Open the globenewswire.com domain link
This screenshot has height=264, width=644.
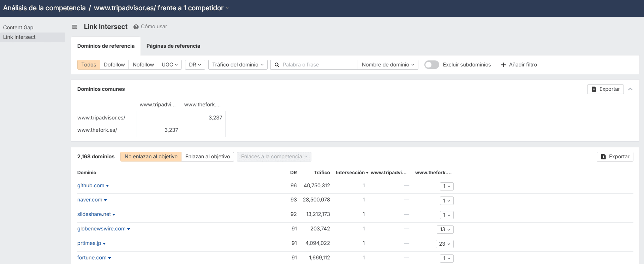coord(101,229)
